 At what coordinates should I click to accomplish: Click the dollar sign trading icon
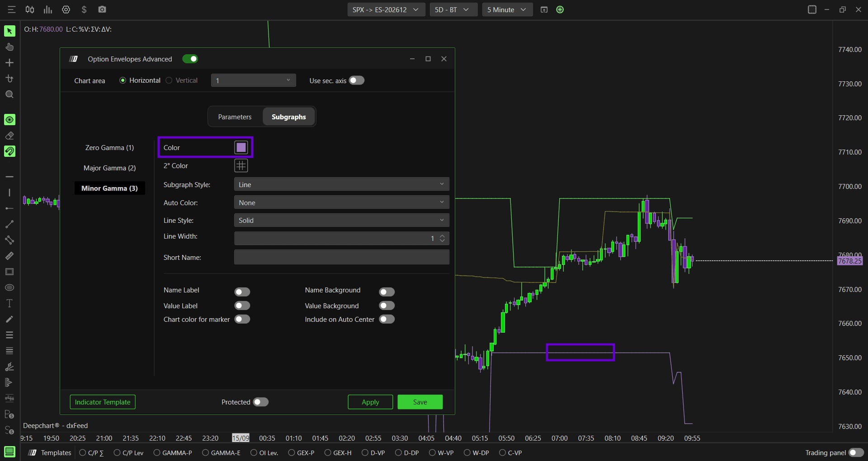click(x=84, y=9)
